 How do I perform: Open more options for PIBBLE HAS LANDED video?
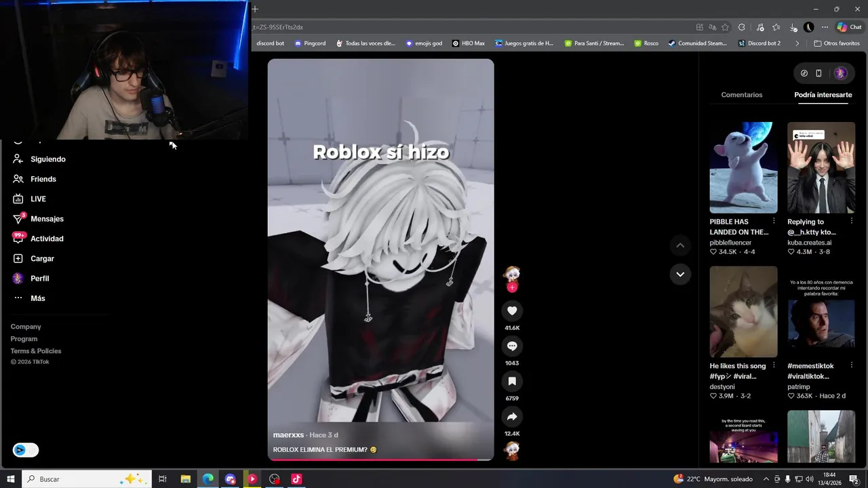click(774, 221)
